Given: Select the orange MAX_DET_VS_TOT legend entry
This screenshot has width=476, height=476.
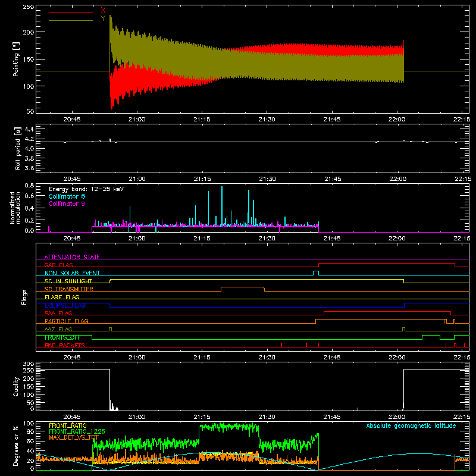Looking at the screenshot, I should point(74,437).
